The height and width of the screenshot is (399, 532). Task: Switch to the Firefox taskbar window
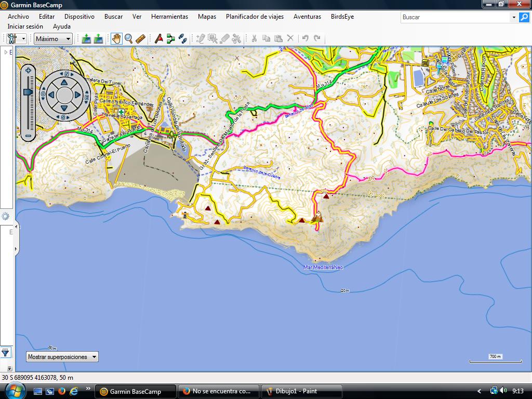[x=219, y=391]
